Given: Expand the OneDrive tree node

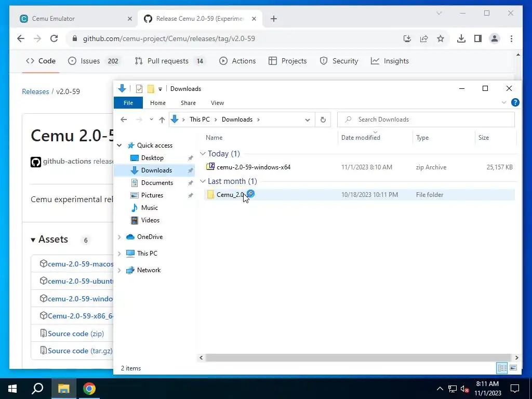Looking at the screenshot, I should 119,237.
